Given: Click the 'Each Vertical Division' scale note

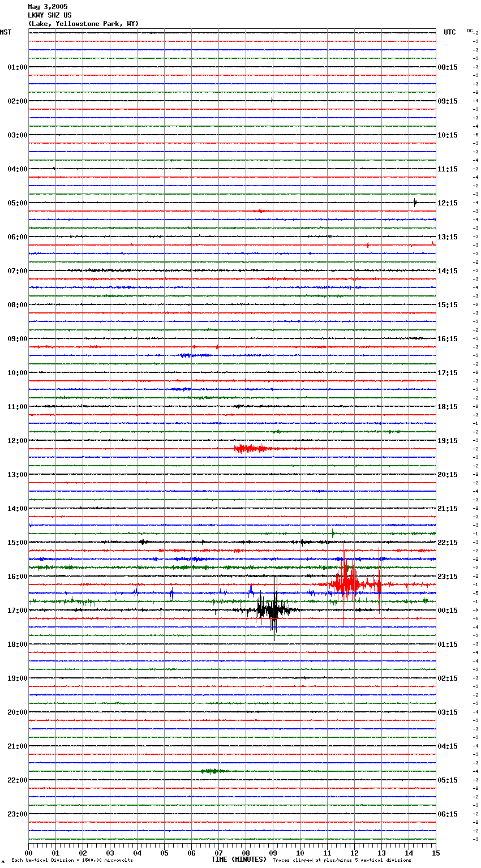Looking at the screenshot, I should 72,860.
